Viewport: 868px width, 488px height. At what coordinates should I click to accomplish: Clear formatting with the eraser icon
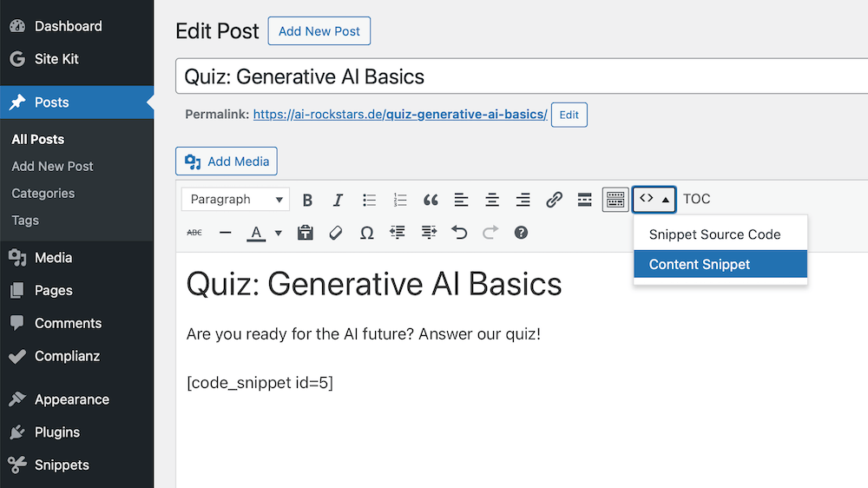click(335, 233)
